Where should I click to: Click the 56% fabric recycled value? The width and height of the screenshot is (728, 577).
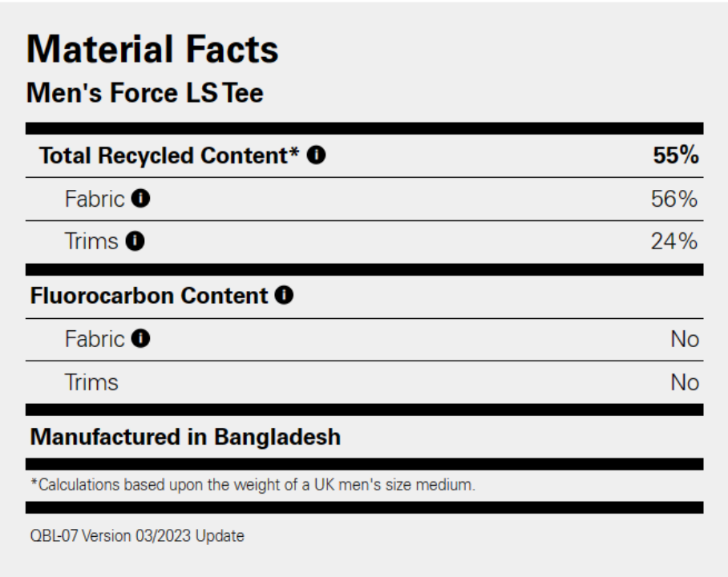[674, 199]
